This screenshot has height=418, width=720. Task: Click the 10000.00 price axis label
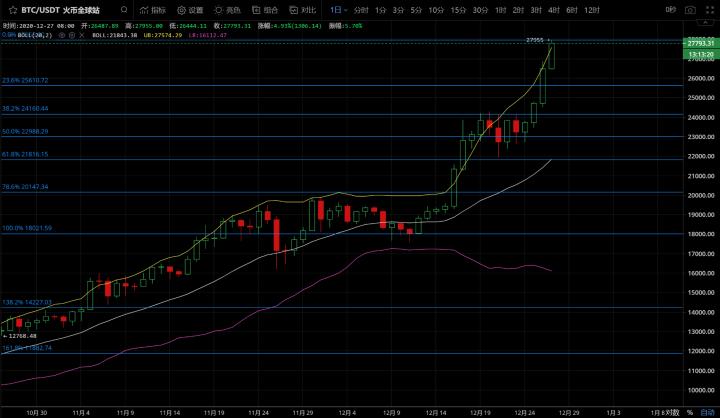(x=701, y=390)
